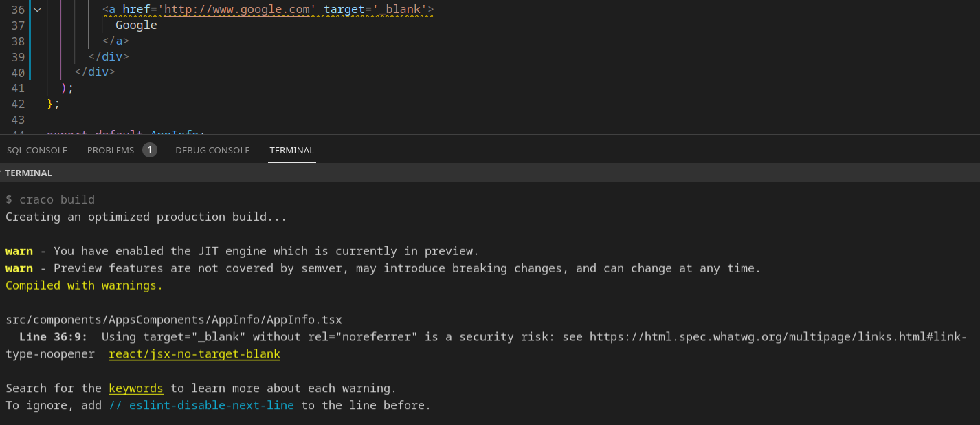
Task: Click the problems count badge showing 1
Action: click(x=149, y=149)
